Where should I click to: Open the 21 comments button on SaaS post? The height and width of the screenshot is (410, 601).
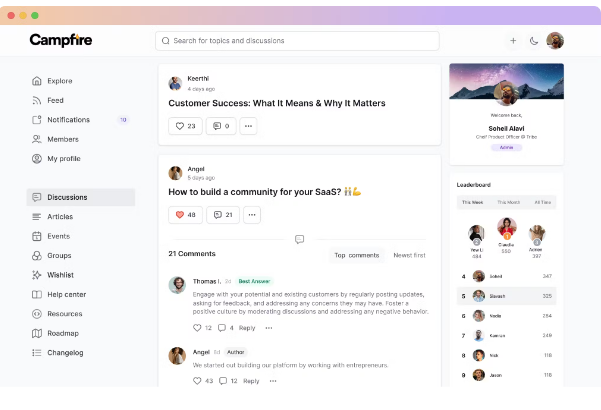coord(223,215)
